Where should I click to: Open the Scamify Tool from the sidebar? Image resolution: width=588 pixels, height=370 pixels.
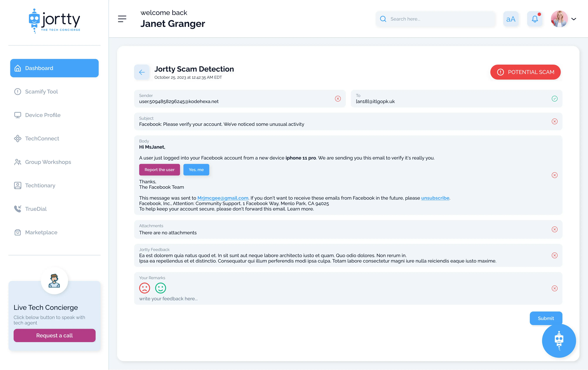pyautogui.click(x=41, y=92)
